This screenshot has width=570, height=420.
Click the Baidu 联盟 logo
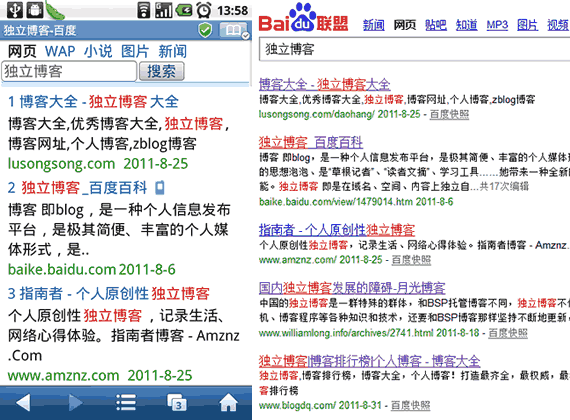pos(304,19)
